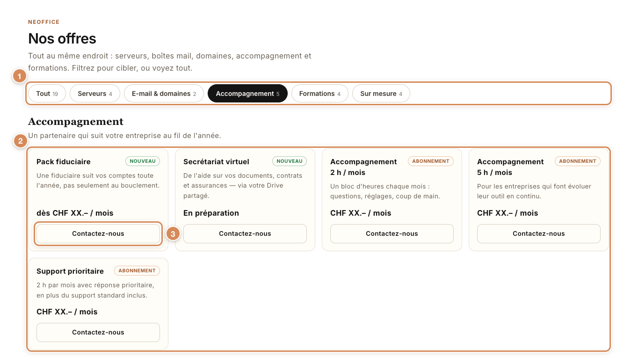624x364 pixels.
Task: Click the annotation marker number 3
Action: pos(173,233)
